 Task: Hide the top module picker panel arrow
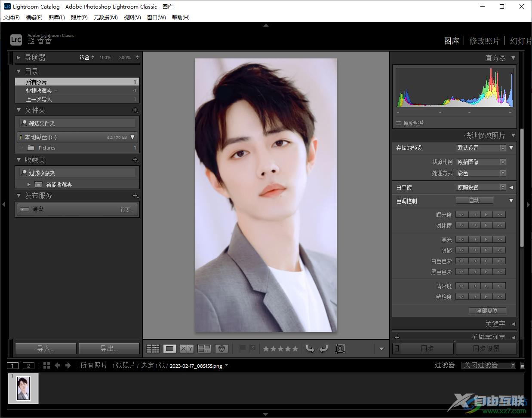tap(266, 25)
